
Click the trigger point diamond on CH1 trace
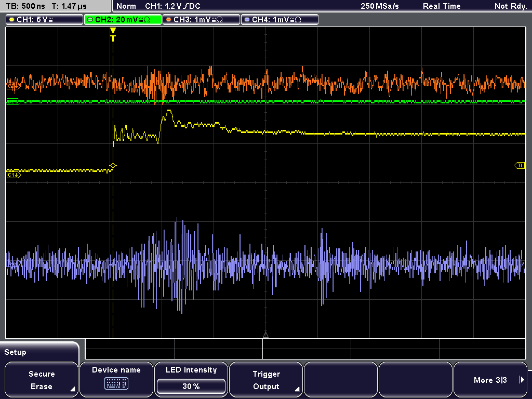[113, 166]
